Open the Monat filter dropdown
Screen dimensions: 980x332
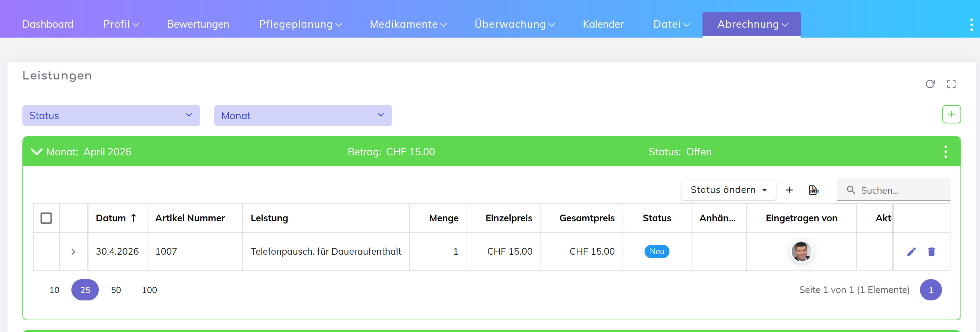point(302,116)
